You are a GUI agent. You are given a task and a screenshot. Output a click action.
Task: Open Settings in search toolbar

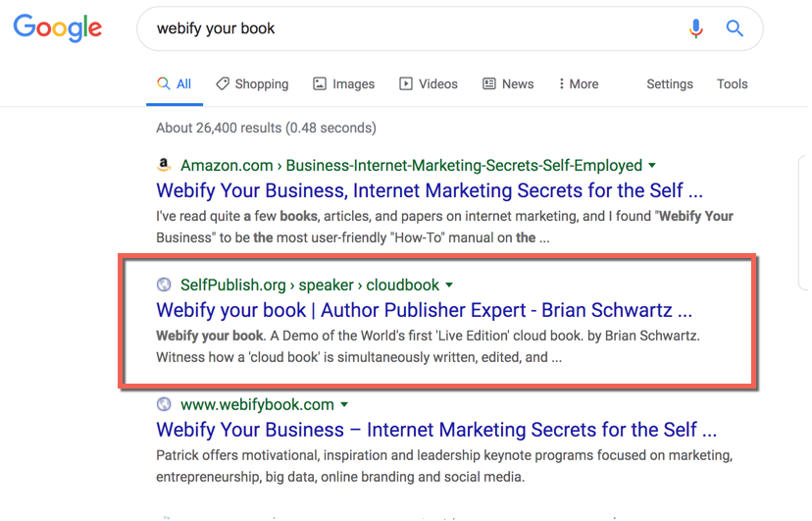tap(670, 84)
